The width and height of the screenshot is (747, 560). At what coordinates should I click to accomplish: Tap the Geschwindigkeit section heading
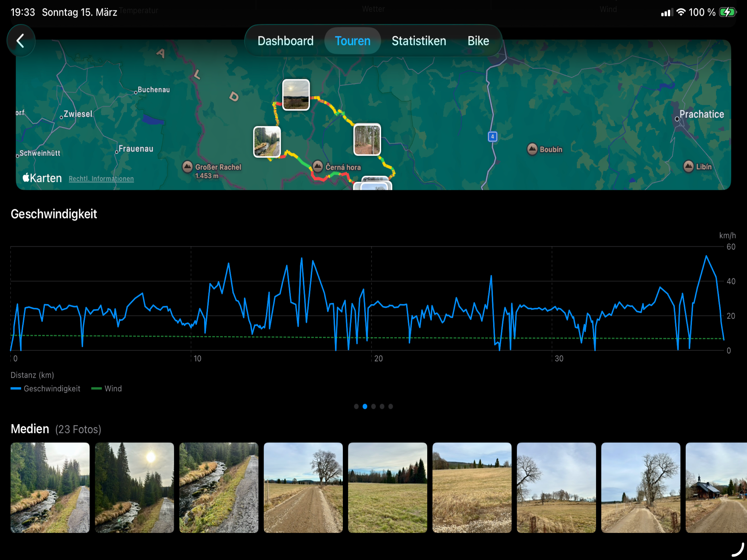(54, 214)
